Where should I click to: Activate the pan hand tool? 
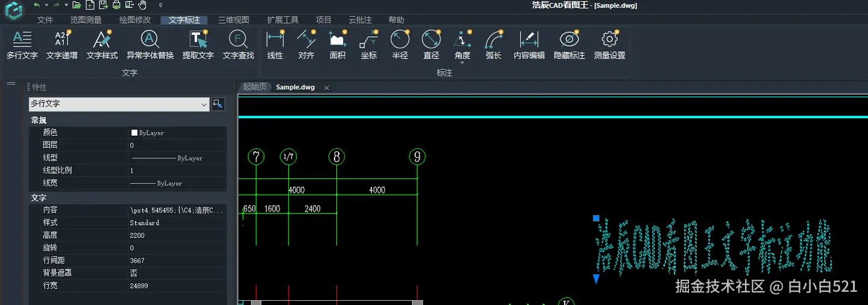pos(143,5)
